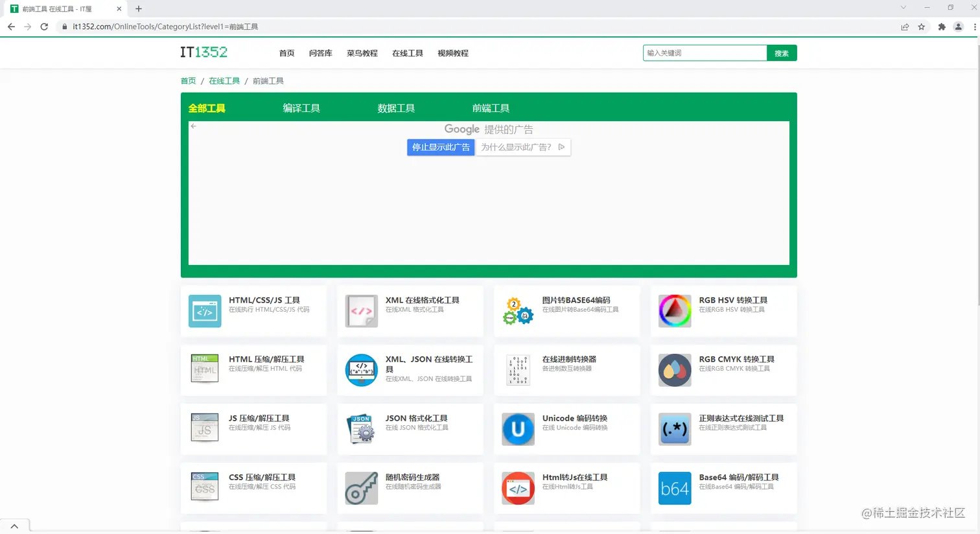Image resolution: width=980 pixels, height=534 pixels.
Task: Select the RGB HSV color wheel icon
Action: (x=675, y=311)
